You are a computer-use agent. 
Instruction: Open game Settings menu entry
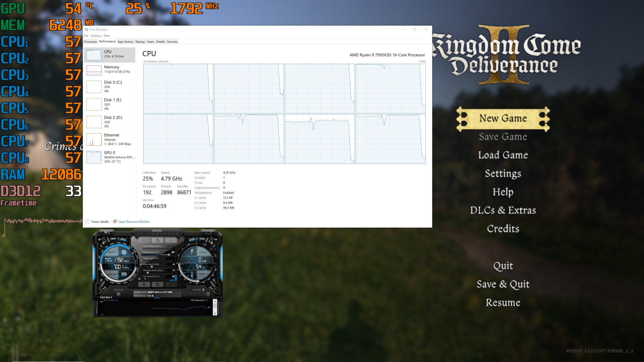(503, 173)
